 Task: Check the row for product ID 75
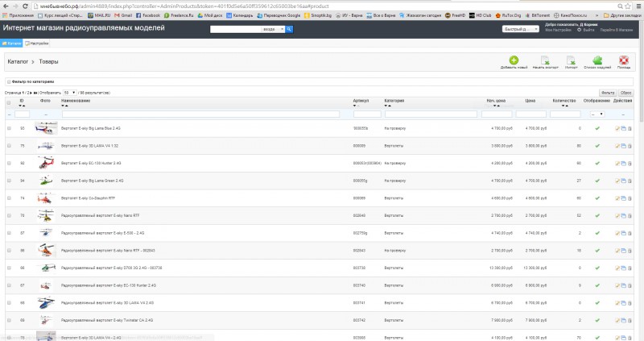coord(9,146)
